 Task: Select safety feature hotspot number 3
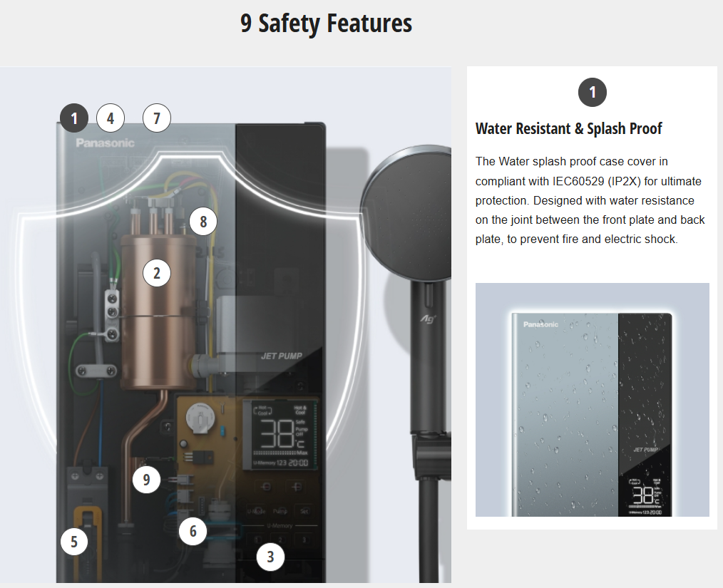click(x=270, y=557)
